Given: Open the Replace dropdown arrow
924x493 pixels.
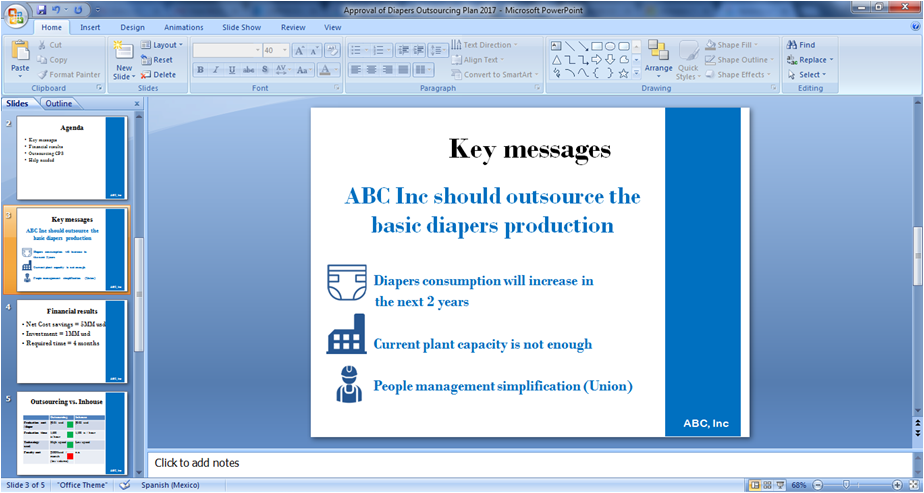Looking at the screenshot, I should pos(831,59).
